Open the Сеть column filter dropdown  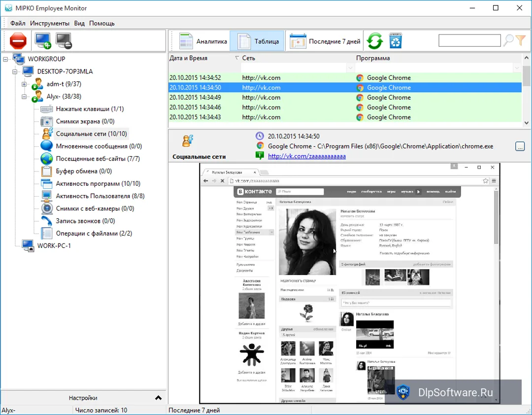(350, 68)
